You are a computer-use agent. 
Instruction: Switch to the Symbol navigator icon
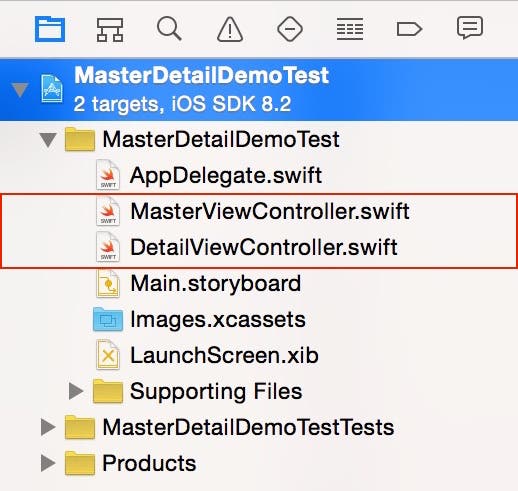point(110,30)
